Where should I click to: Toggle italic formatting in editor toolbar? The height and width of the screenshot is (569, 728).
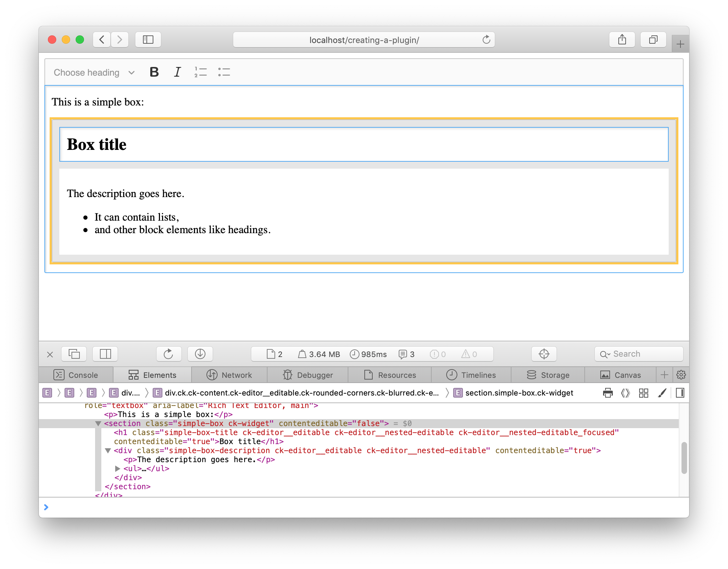pos(177,72)
